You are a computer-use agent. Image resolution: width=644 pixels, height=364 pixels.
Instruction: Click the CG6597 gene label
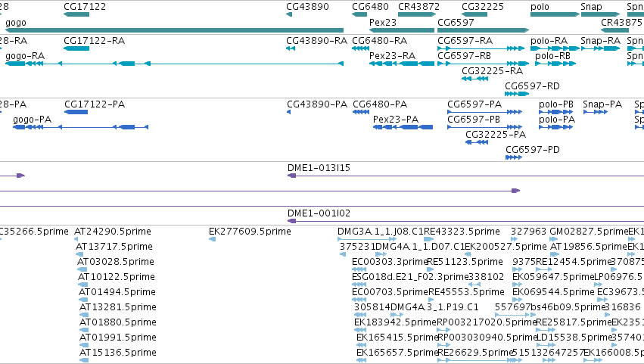click(x=456, y=23)
